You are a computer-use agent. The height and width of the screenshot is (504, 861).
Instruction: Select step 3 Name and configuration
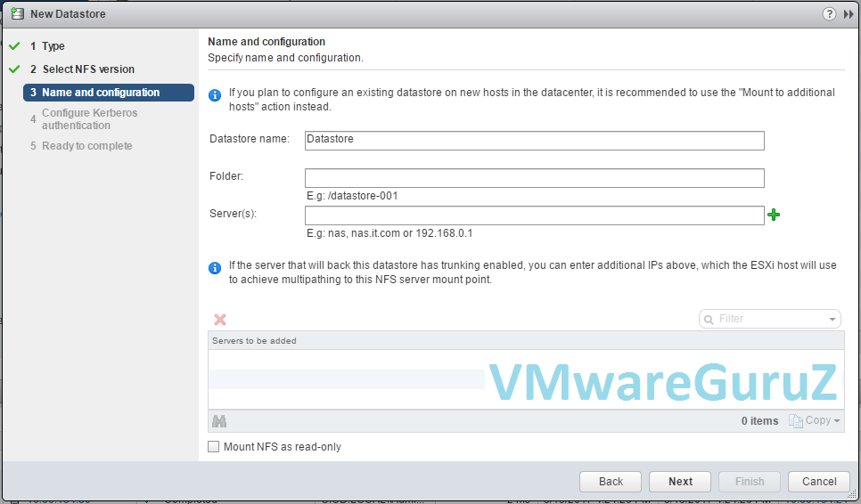click(x=100, y=93)
